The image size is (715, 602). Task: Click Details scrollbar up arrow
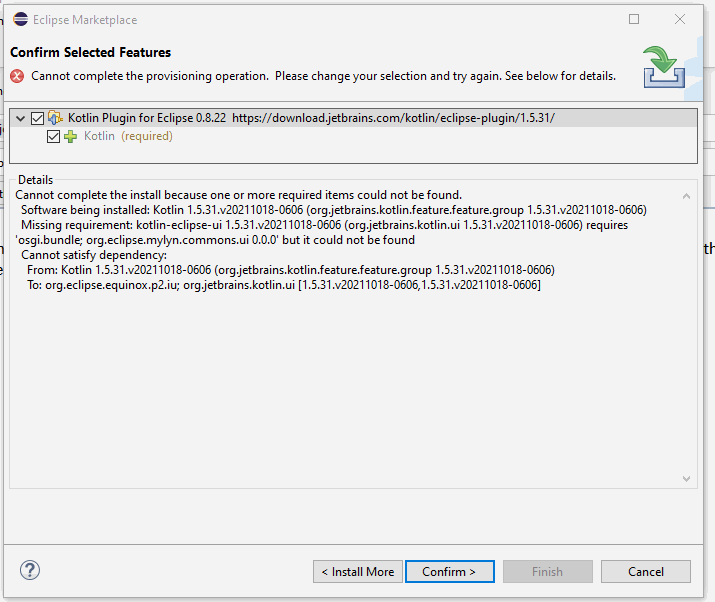(686, 196)
